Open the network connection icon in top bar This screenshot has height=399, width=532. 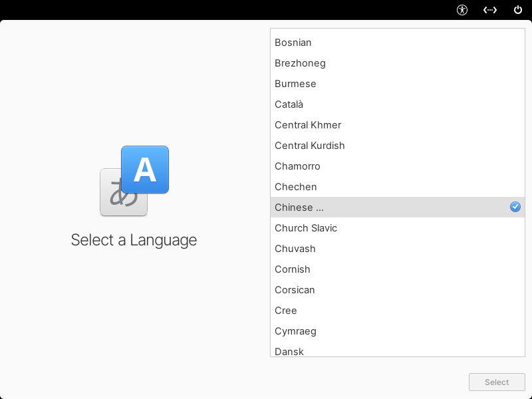pyautogui.click(x=490, y=10)
